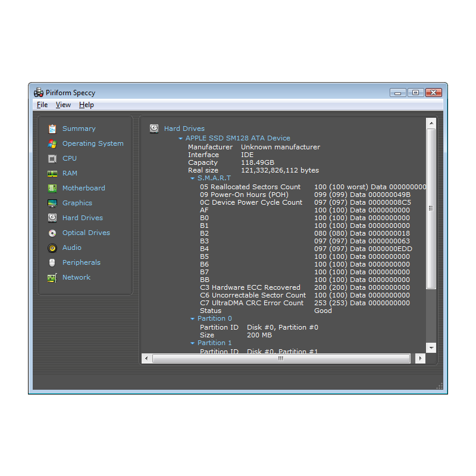Click the Motherboard icon in sidebar

[52, 188]
